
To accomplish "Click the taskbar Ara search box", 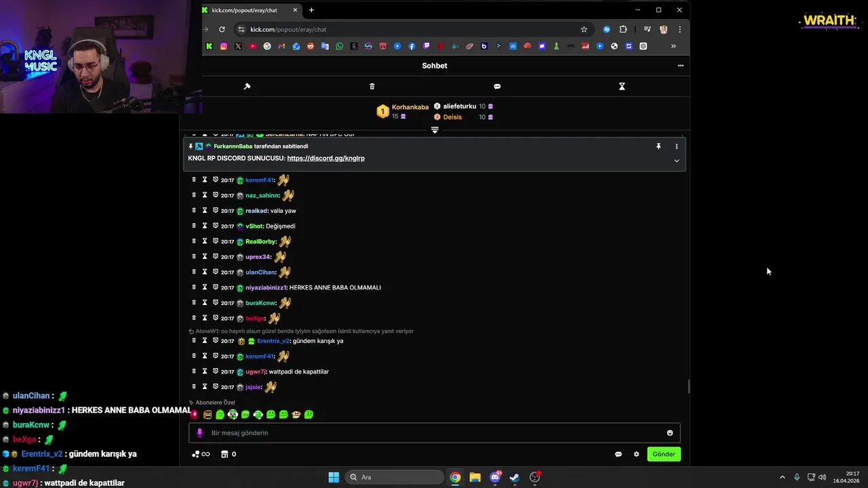I will [393, 477].
